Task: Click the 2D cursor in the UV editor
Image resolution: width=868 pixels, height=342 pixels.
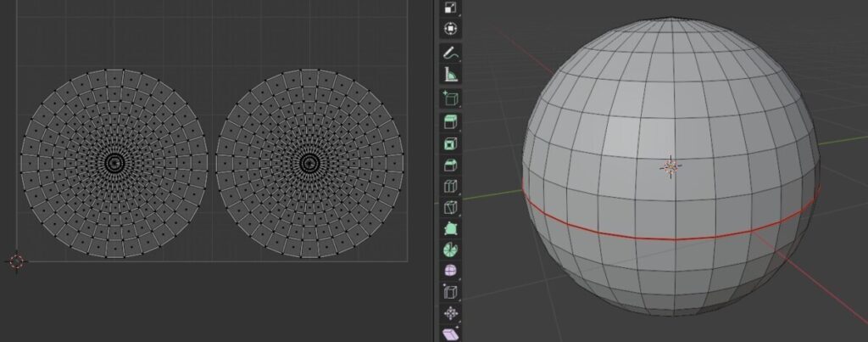Action: 17,261
